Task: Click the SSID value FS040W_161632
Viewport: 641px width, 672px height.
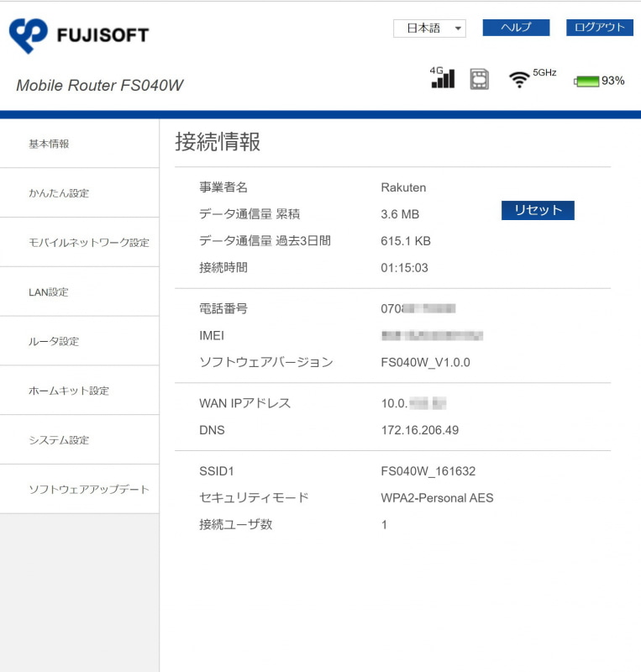Action: coord(428,471)
